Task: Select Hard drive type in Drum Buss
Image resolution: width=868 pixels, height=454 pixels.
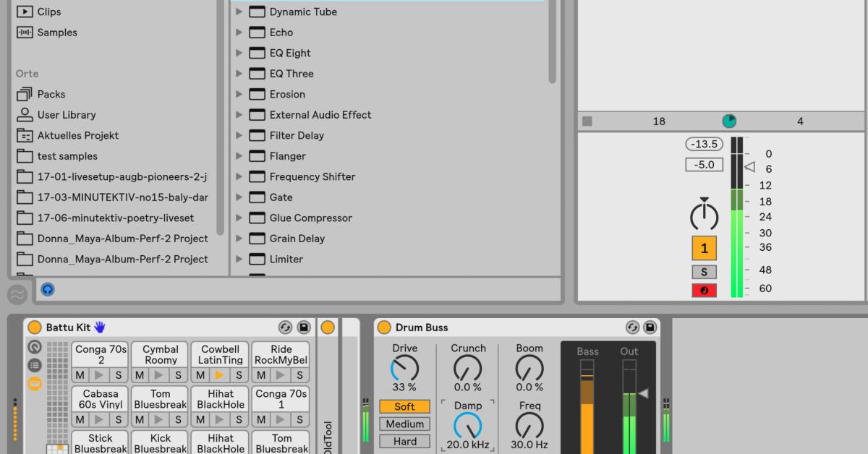Action: [404, 442]
